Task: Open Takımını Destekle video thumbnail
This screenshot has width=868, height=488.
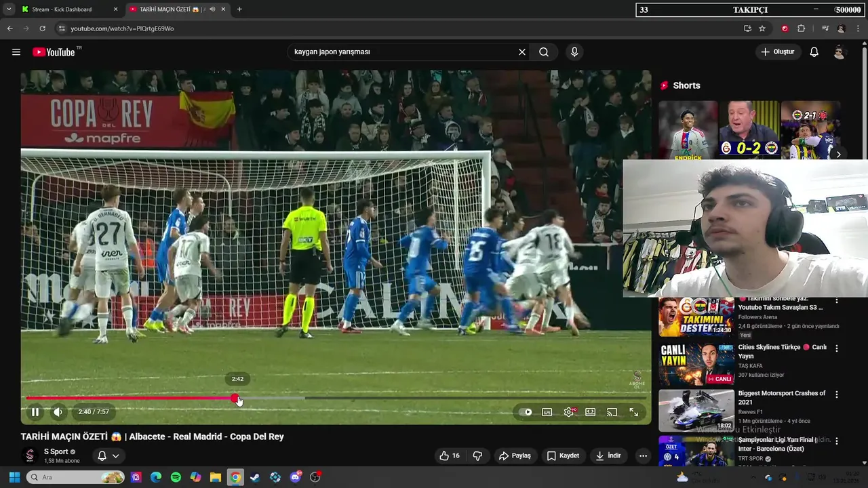Action: (x=696, y=317)
